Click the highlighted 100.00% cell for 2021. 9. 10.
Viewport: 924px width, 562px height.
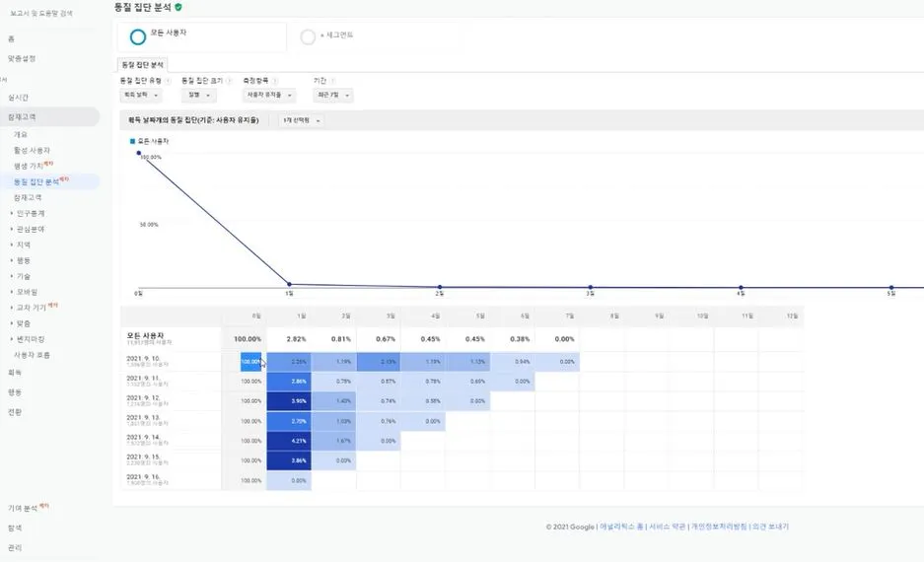pyautogui.click(x=251, y=362)
